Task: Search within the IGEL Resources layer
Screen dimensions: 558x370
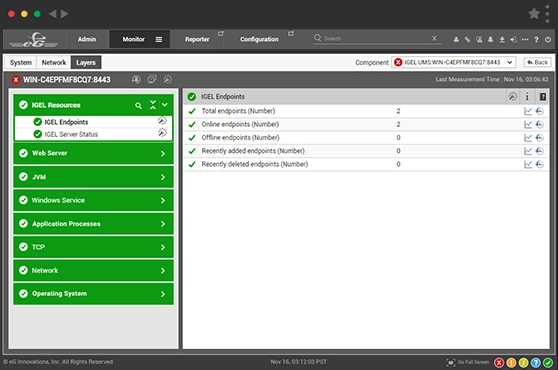Action: coord(138,105)
